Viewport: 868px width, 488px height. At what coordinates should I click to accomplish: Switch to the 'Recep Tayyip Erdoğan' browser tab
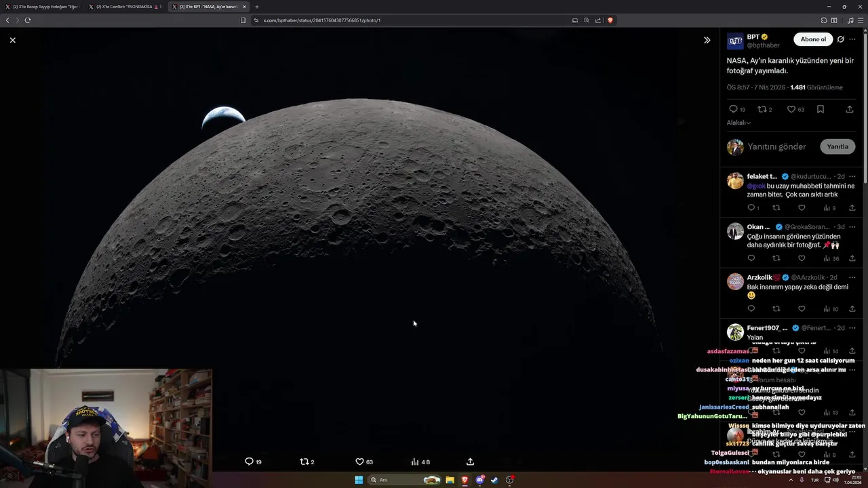pos(41,7)
